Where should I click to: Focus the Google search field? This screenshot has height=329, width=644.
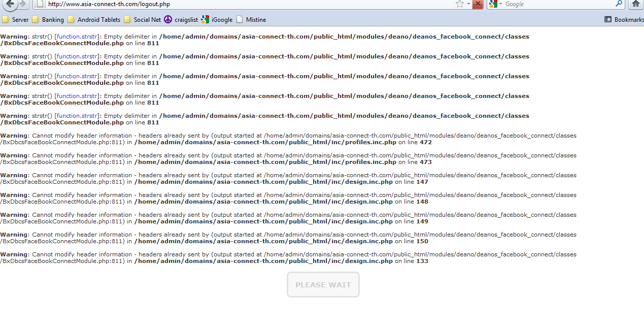558,4
